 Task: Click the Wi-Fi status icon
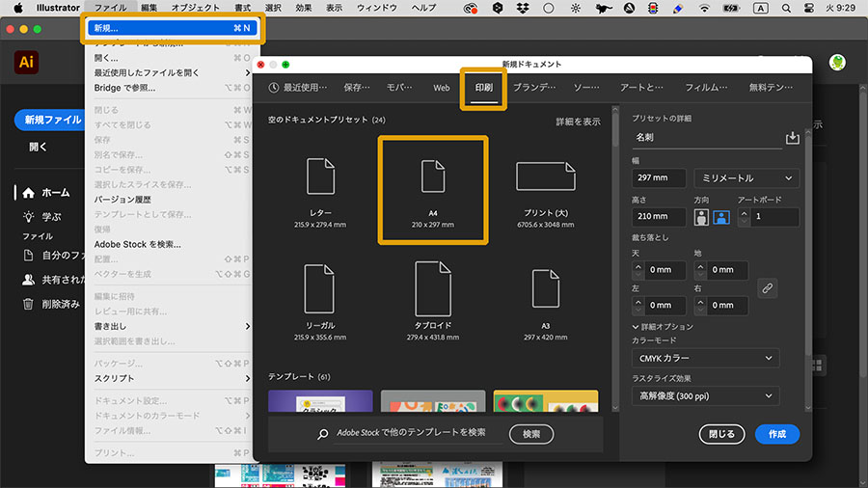click(704, 8)
